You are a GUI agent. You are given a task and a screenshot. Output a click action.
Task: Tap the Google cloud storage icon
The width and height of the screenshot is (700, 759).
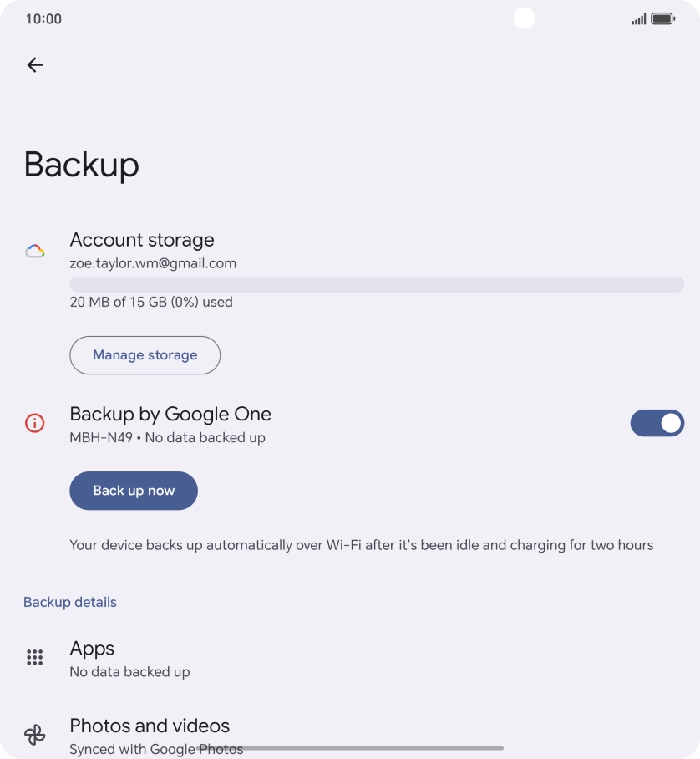(x=34, y=251)
